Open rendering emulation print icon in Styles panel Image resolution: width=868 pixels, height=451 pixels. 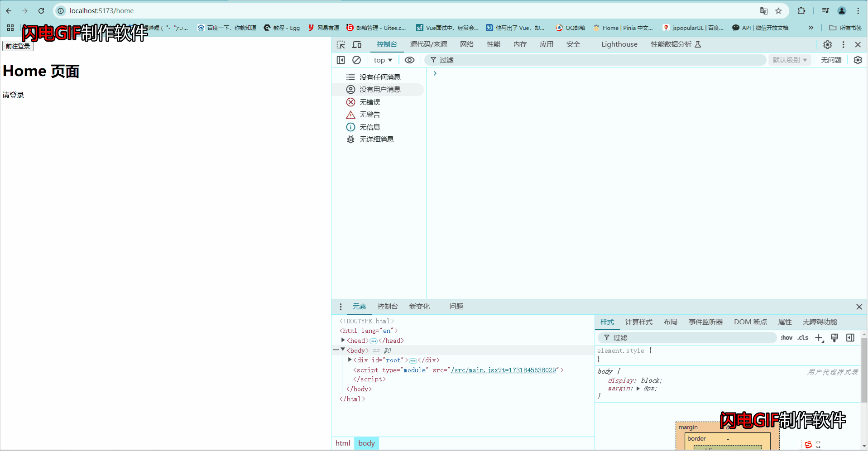click(x=834, y=337)
